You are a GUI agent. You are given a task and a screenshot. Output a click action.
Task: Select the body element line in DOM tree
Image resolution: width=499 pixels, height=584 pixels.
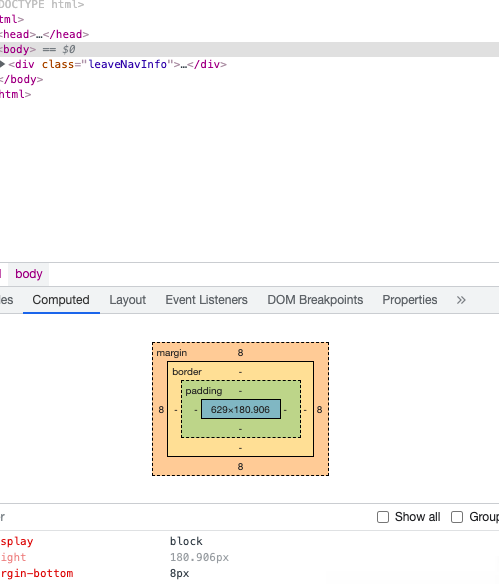pyautogui.click(x=250, y=50)
